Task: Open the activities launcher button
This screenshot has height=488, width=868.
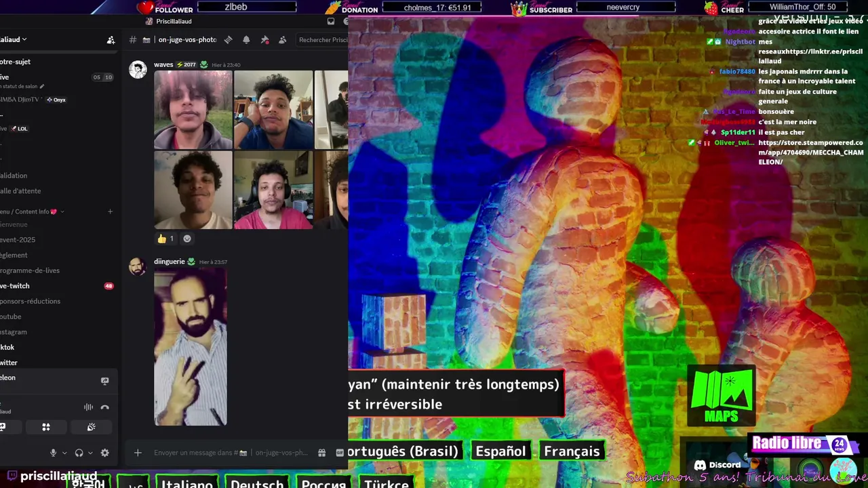Action: coord(46,427)
